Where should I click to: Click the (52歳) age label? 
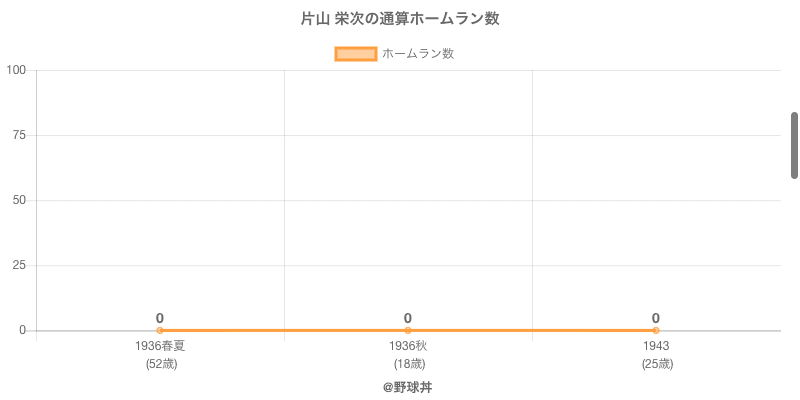[x=160, y=365]
